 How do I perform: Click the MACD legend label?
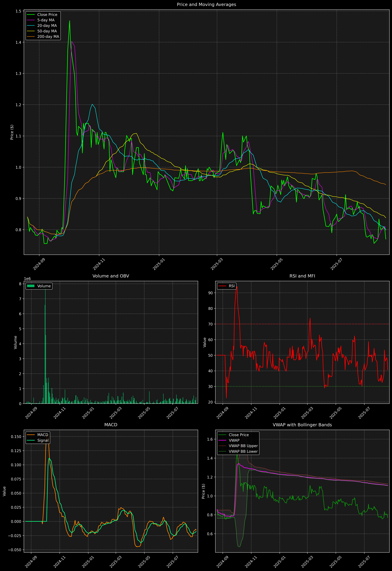pyautogui.click(x=43, y=435)
